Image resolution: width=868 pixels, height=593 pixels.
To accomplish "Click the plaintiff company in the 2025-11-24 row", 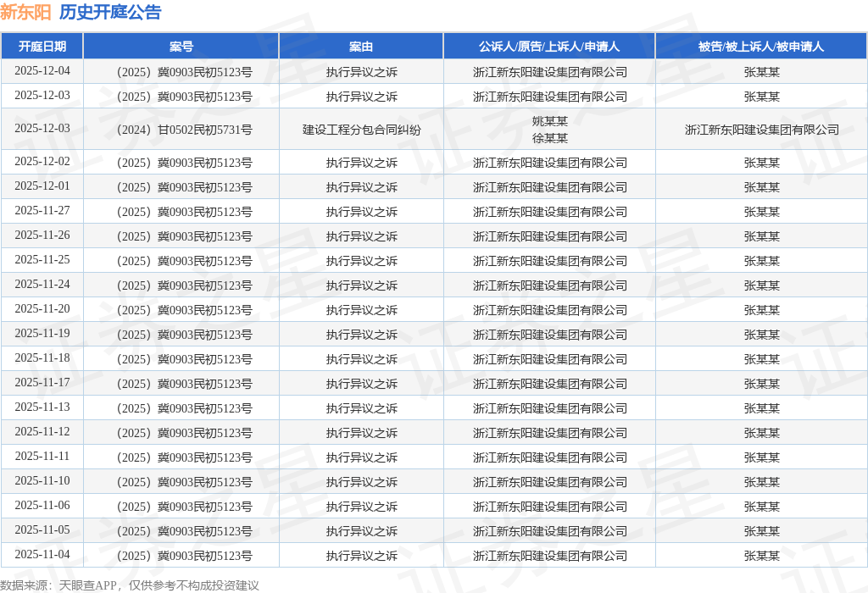I will click(x=549, y=285).
